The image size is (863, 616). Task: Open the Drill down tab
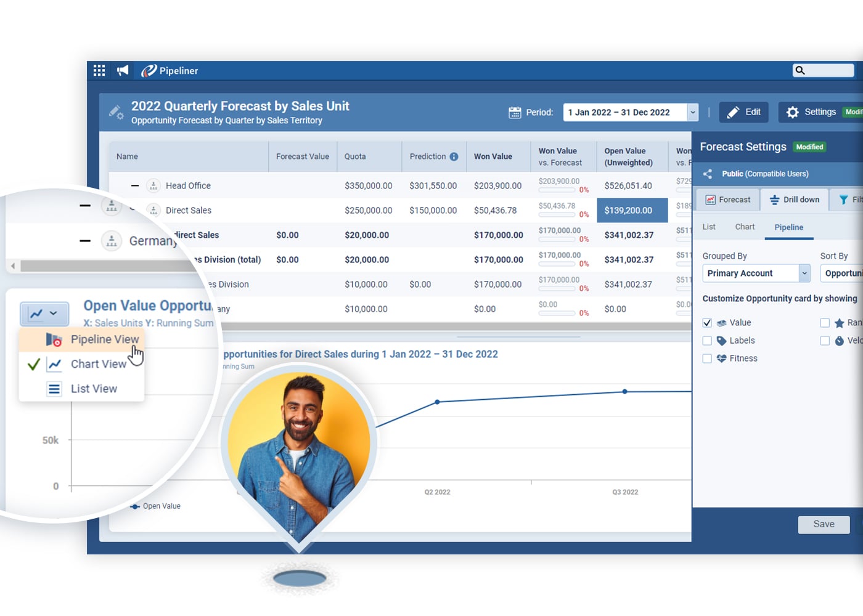click(x=794, y=200)
